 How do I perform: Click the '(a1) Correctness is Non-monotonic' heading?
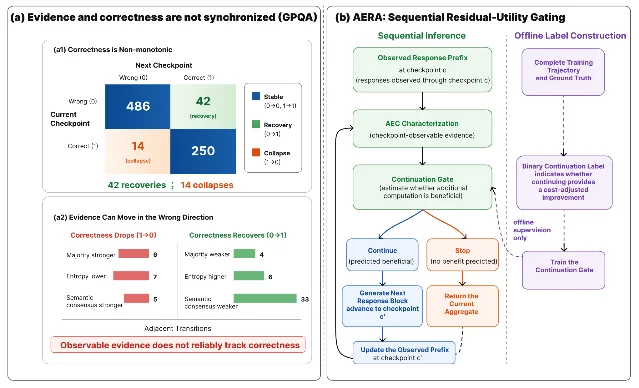(x=113, y=49)
